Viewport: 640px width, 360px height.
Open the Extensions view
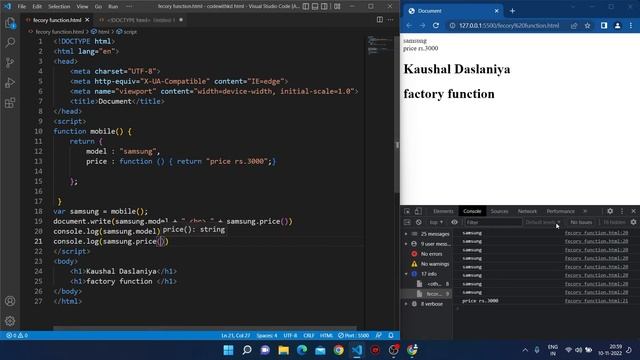click(x=10, y=102)
